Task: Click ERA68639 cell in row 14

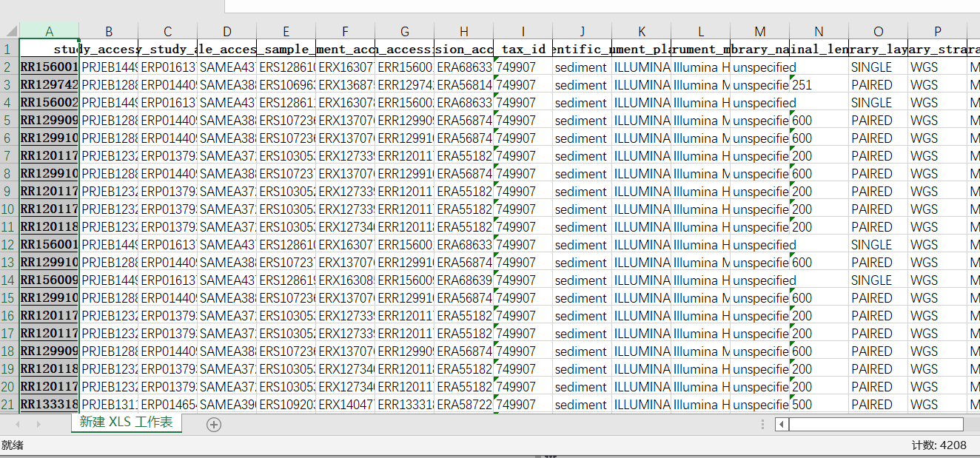Action: 464,280
